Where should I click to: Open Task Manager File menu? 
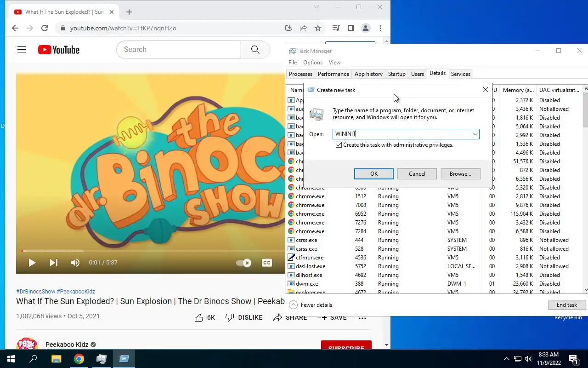pyautogui.click(x=293, y=63)
